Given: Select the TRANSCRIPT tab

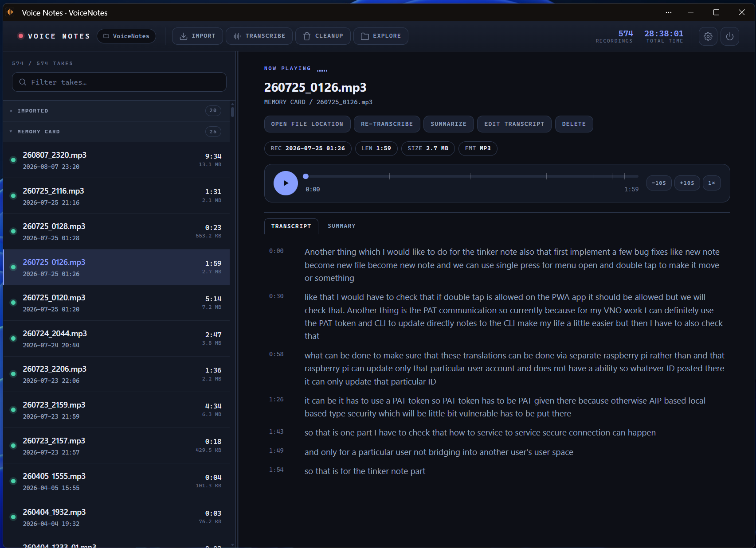Looking at the screenshot, I should [x=291, y=226].
